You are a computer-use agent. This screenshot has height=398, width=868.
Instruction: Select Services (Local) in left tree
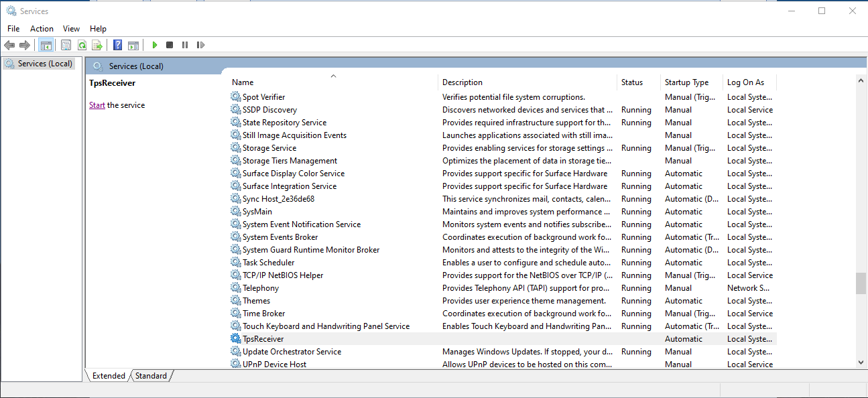[x=39, y=64]
